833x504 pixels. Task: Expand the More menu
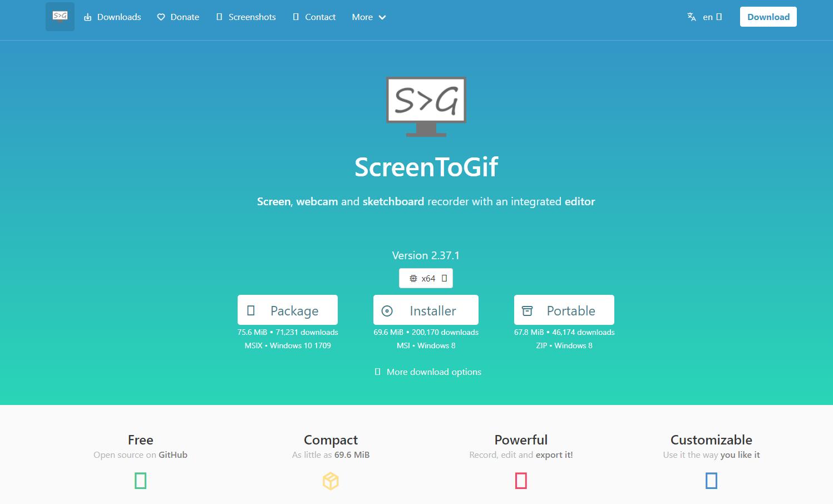[x=369, y=17]
